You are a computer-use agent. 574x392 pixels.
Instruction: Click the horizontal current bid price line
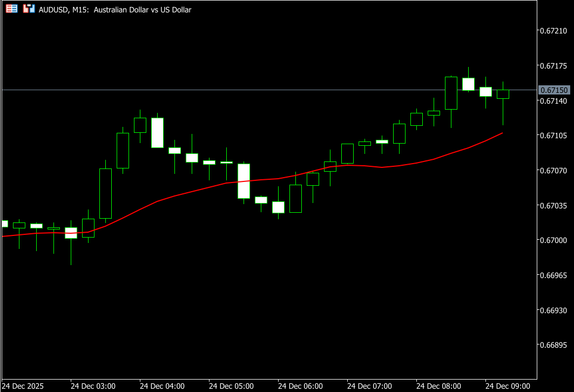click(270, 90)
